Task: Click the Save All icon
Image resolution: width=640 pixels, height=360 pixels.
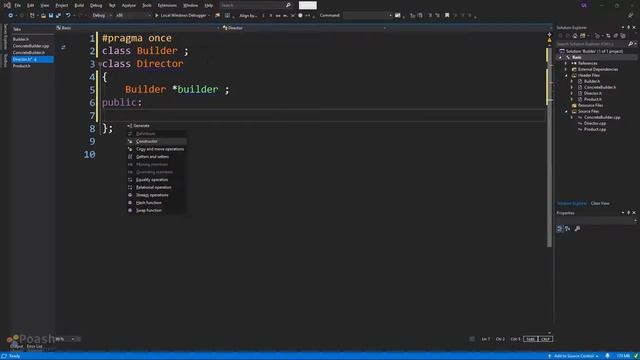Action: point(58,16)
